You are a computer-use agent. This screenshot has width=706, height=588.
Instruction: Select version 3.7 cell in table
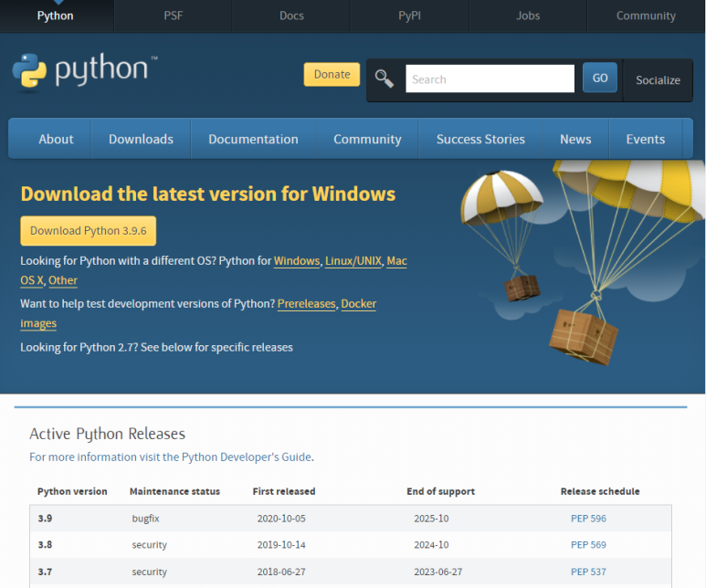(45, 572)
